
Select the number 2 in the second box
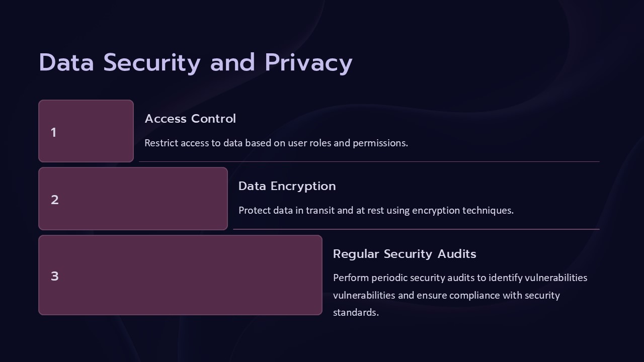coord(54,200)
